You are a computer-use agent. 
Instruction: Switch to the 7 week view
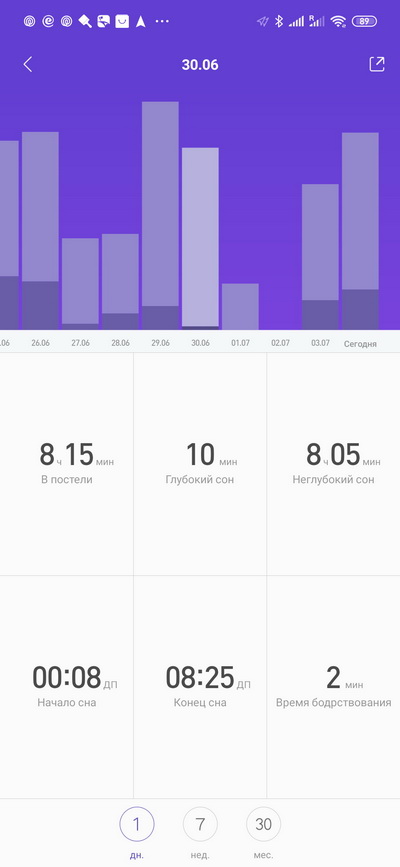tap(200, 824)
